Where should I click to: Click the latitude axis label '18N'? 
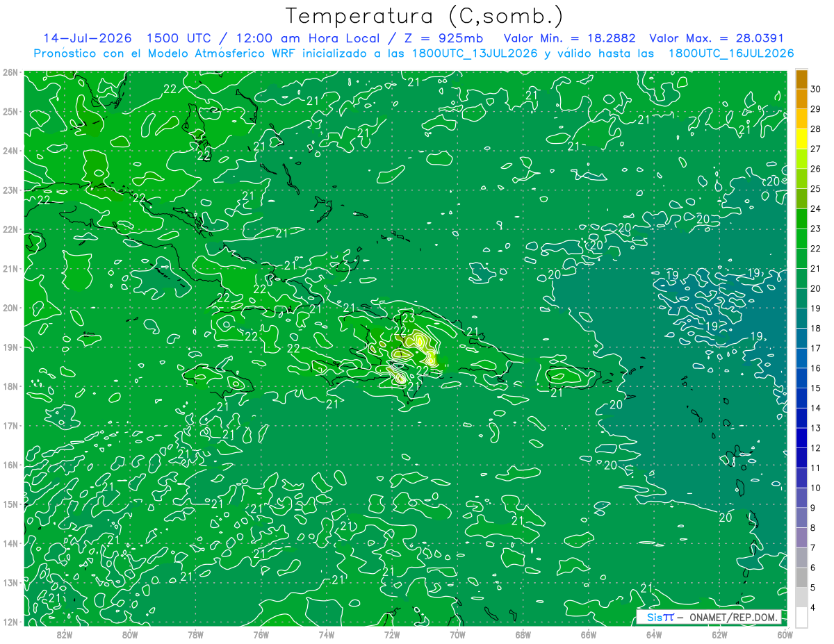[x=10, y=386]
